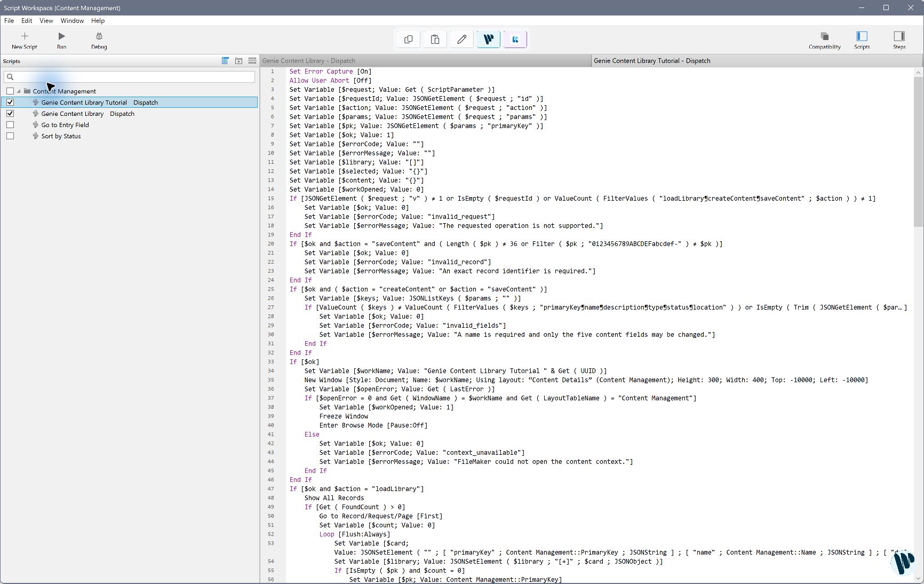The height and width of the screenshot is (584, 924).
Task: Click the clipboard paste icon
Action: (435, 40)
